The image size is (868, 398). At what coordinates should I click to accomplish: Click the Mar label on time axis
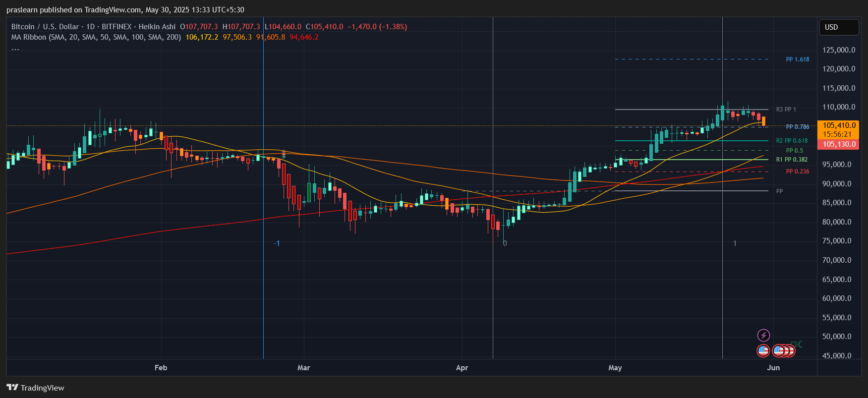pyautogui.click(x=303, y=368)
